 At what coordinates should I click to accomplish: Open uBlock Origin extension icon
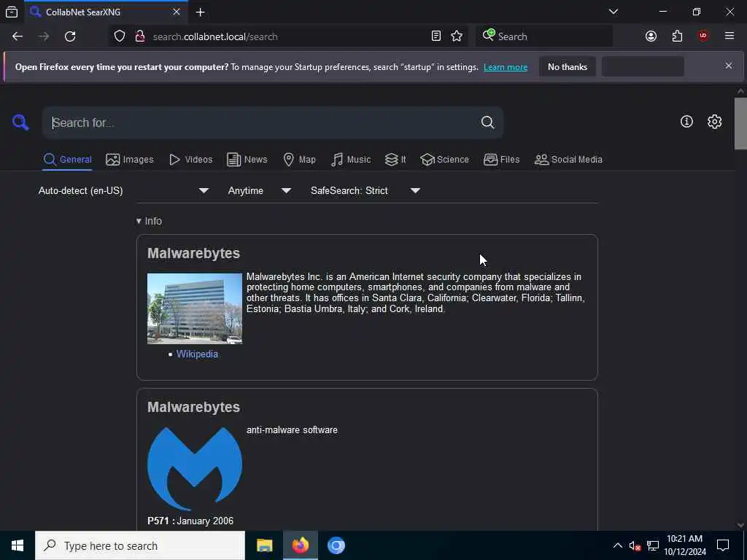tap(703, 36)
